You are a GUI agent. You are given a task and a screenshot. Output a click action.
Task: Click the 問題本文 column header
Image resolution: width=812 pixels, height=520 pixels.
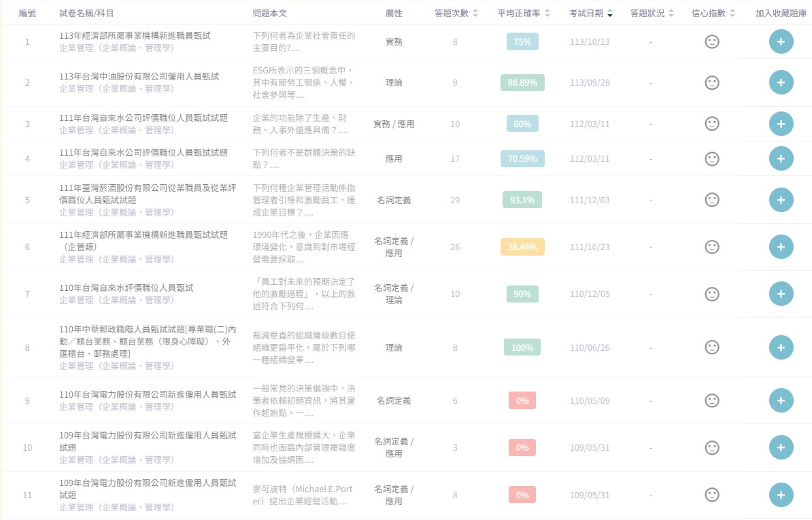coord(270,14)
